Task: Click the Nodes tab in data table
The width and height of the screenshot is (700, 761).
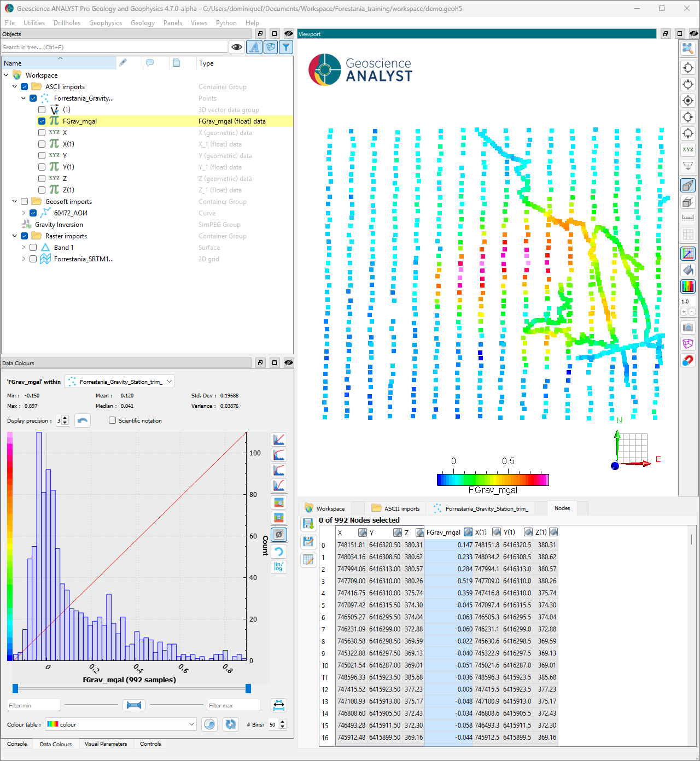Action: click(562, 508)
